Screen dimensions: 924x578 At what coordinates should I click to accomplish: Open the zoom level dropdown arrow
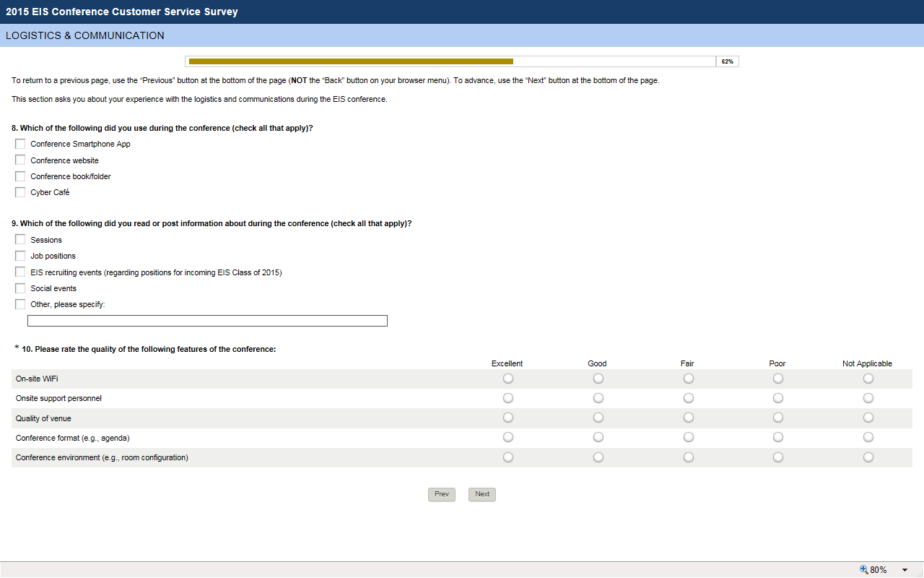click(905, 569)
